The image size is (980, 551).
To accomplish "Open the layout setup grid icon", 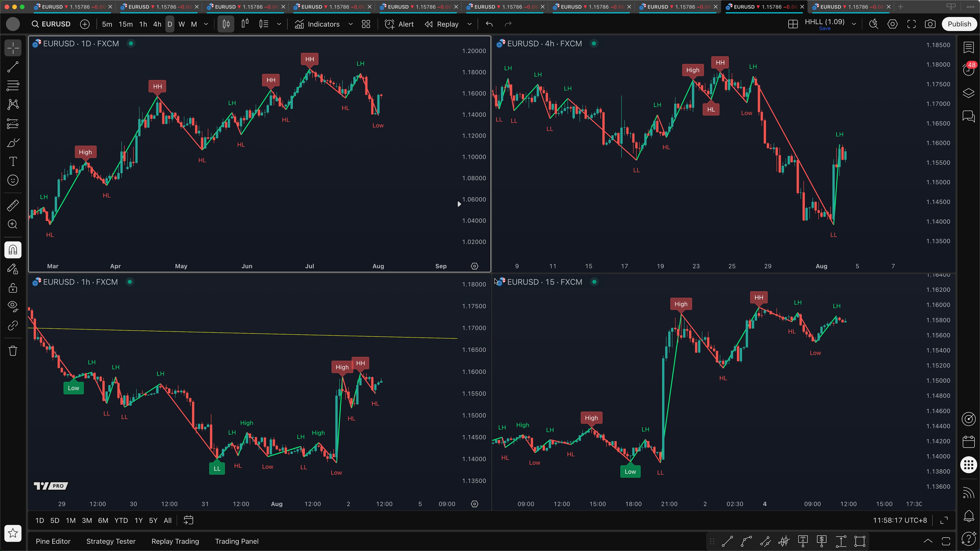I will click(x=793, y=24).
